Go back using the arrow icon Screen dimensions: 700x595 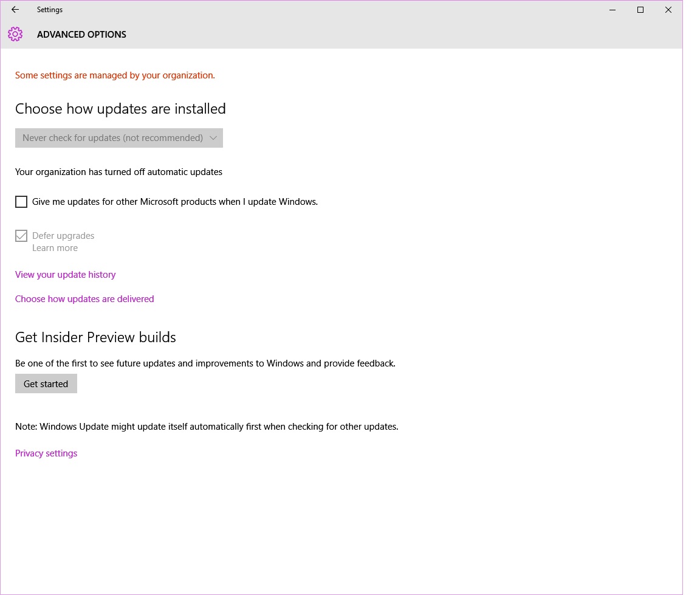pyautogui.click(x=15, y=9)
